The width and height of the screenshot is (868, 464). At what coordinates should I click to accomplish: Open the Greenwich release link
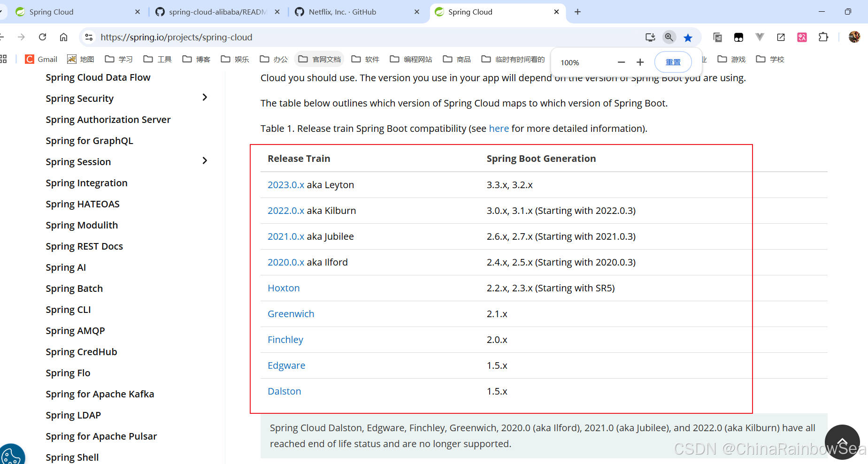(291, 314)
